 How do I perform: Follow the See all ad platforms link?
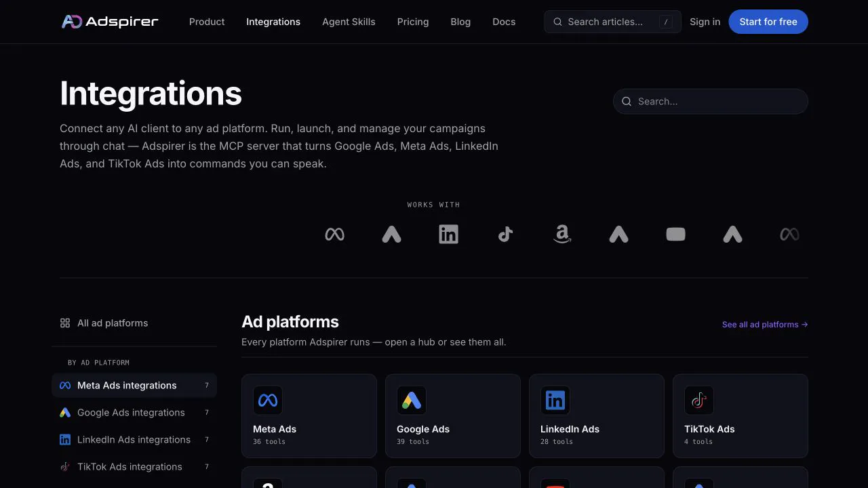(765, 325)
